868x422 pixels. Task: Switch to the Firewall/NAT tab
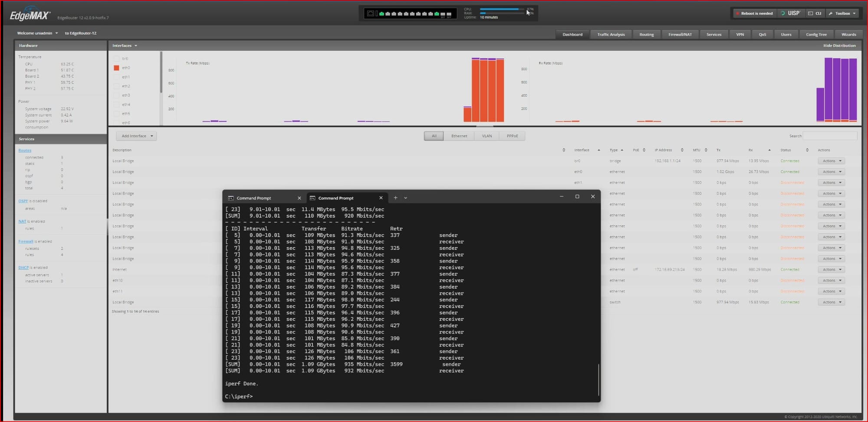680,34
